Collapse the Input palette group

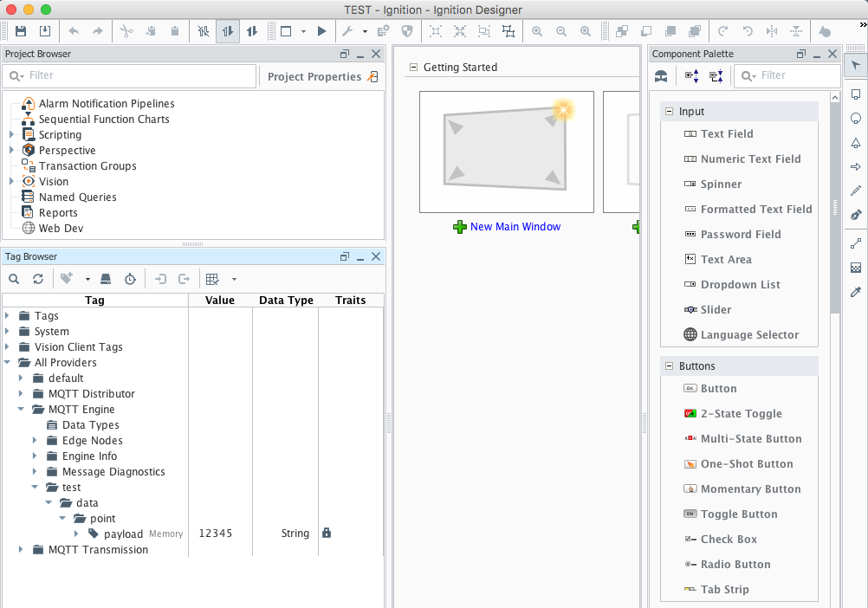click(x=669, y=111)
